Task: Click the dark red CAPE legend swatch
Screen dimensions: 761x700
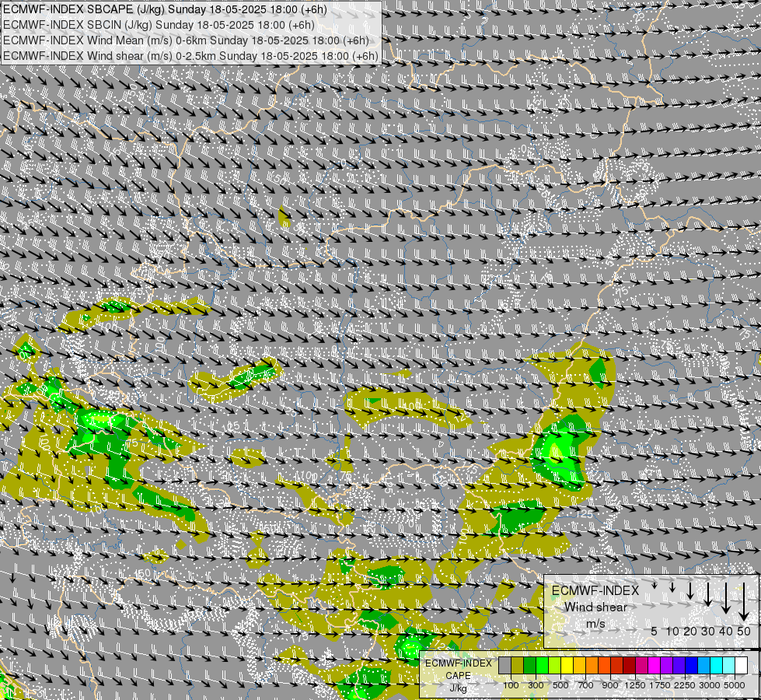Action: [x=630, y=665]
